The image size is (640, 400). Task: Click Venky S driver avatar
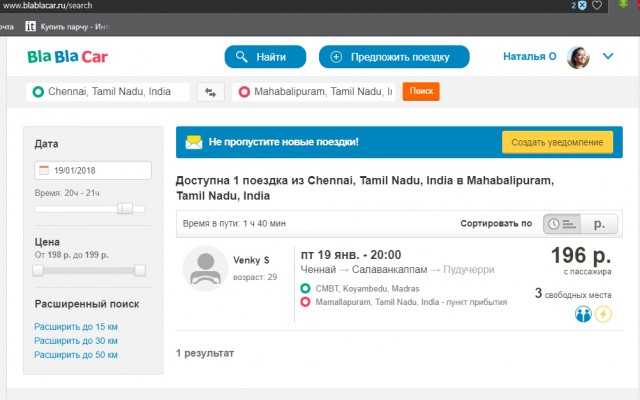click(x=205, y=269)
